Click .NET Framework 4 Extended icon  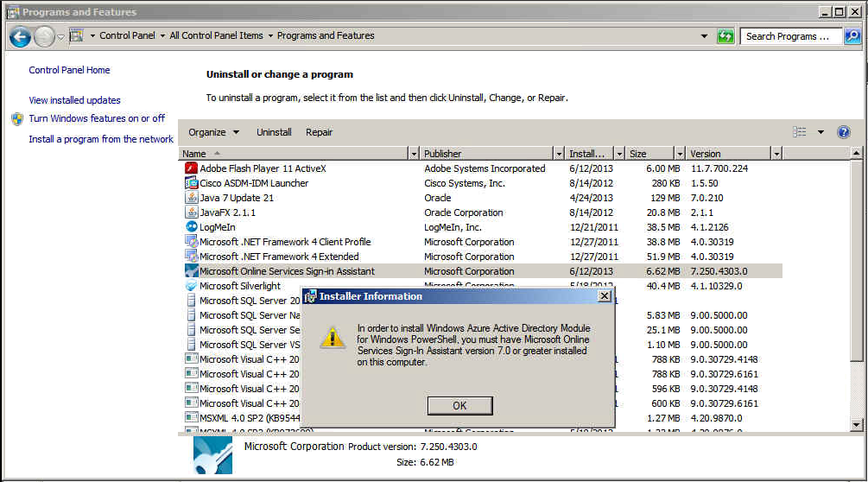click(x=191, y=257)
